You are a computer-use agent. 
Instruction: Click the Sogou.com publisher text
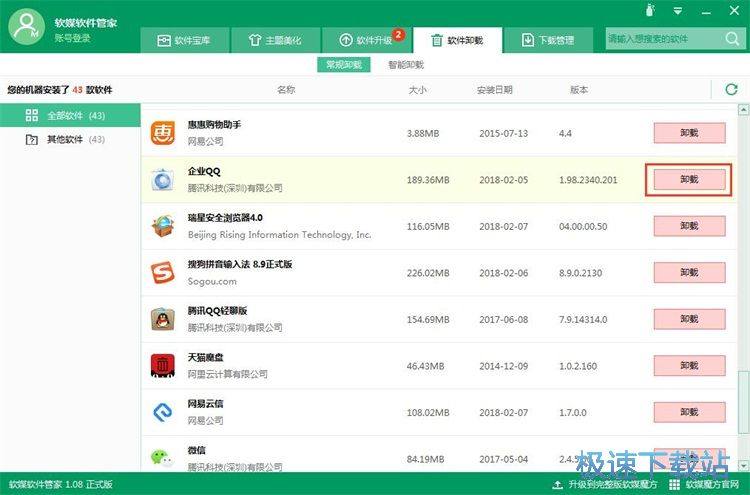point(212,281)
